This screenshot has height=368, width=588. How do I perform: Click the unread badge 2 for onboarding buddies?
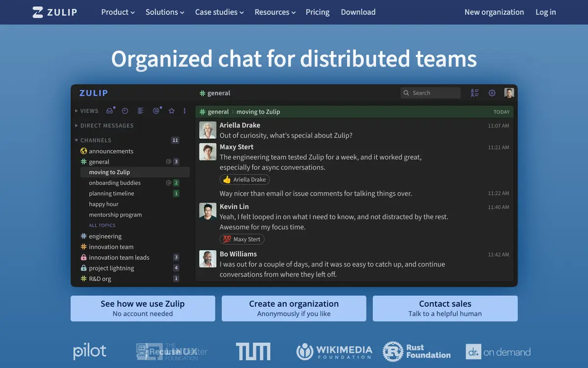(x=176, y=183)
